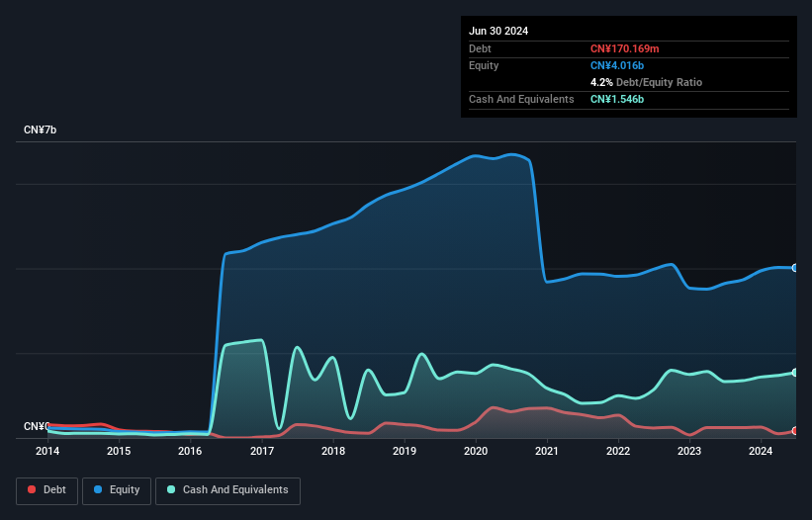This screenshot has height=520, width=812.
Task: Click the 2017 x-axis label
Action: coord(261,451)
